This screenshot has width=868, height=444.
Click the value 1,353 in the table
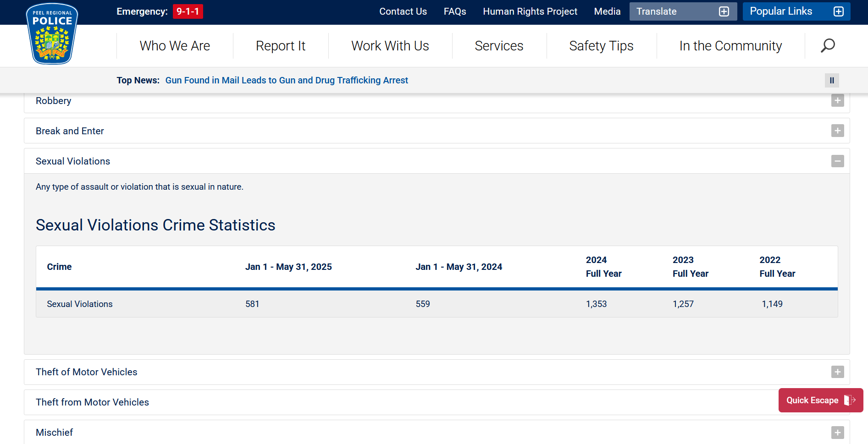tap(597, 304)
